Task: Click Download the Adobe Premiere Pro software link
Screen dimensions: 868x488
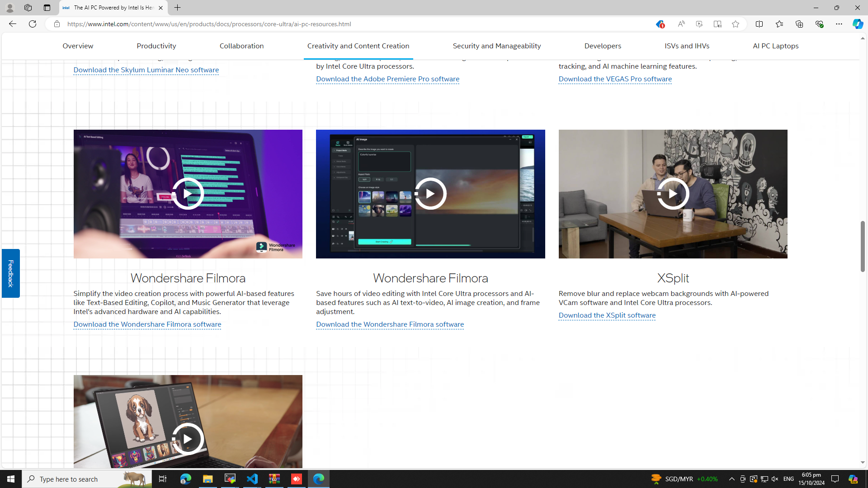Action: click(x=387, y=79)
